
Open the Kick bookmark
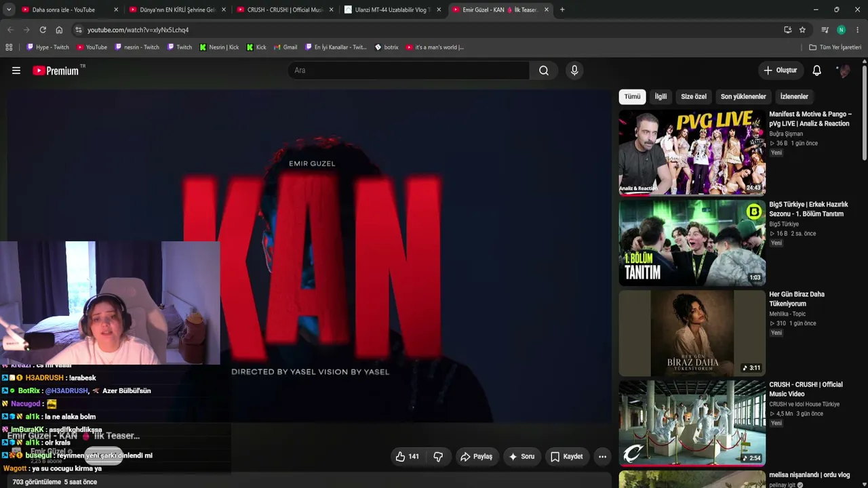[256, 47]
